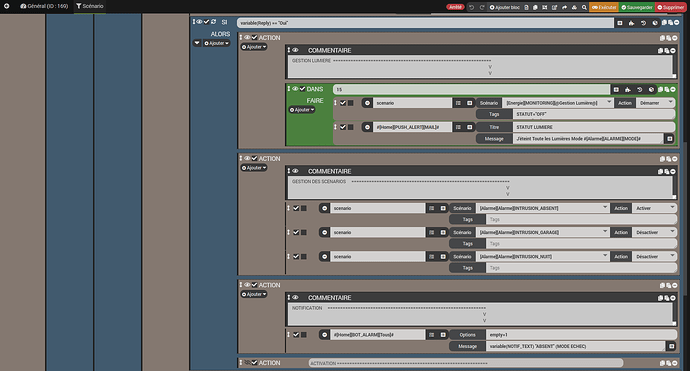
Task: Click the command picker icon beside the SI condition
Action: [620, 23]
